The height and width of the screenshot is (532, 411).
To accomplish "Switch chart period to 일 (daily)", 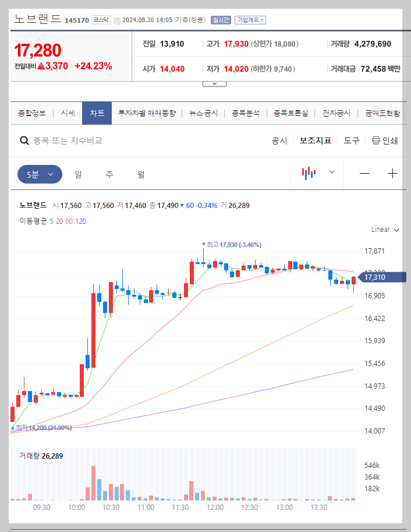I will pos(77,174).
